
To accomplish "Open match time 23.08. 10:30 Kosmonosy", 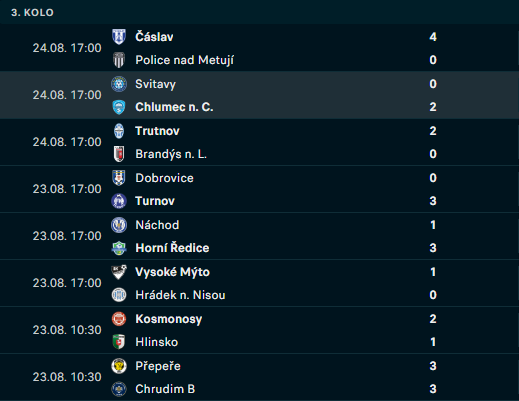I will [x=67, y=330].
